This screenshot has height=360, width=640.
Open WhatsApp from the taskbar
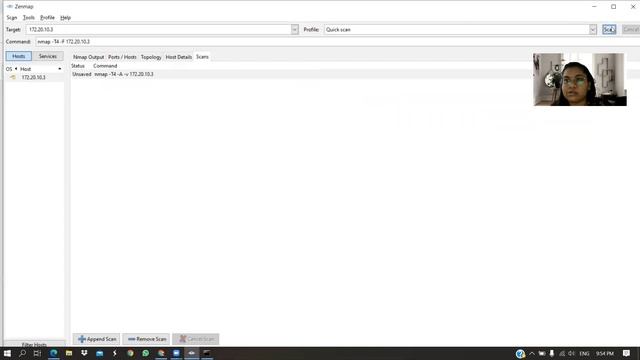(146, 353)
